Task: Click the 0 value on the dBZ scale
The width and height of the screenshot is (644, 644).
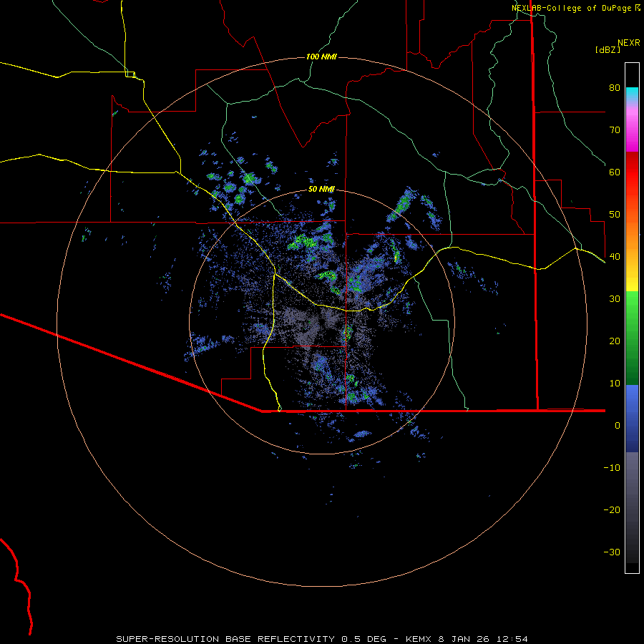Action: pos(618,426)
